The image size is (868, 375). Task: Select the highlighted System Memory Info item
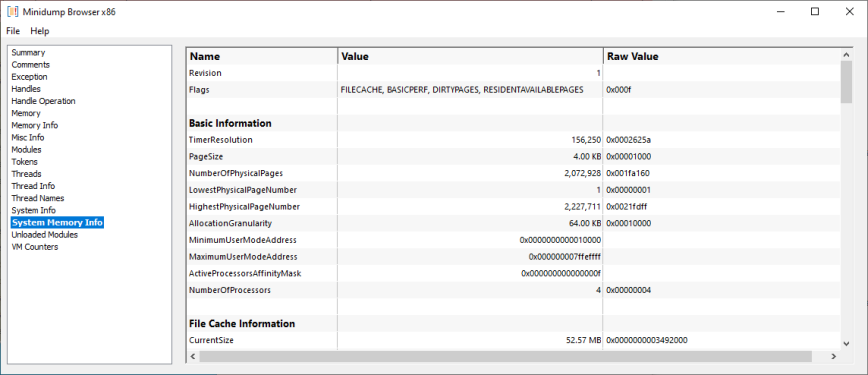point(57,223)
